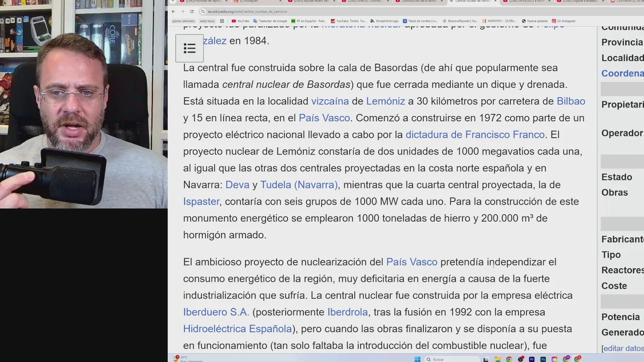Open StreamYard logo bookmark
This screenshot has height=362, width=644.
[384, 21]
